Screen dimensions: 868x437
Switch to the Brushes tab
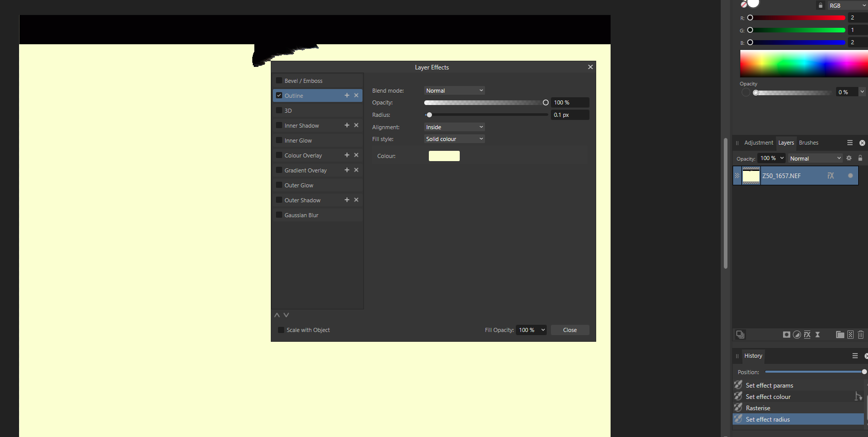coord(809,143)
